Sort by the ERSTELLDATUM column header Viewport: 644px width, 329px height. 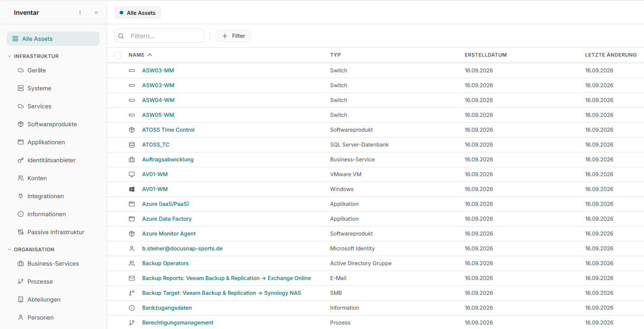click(x=486, y=55)
